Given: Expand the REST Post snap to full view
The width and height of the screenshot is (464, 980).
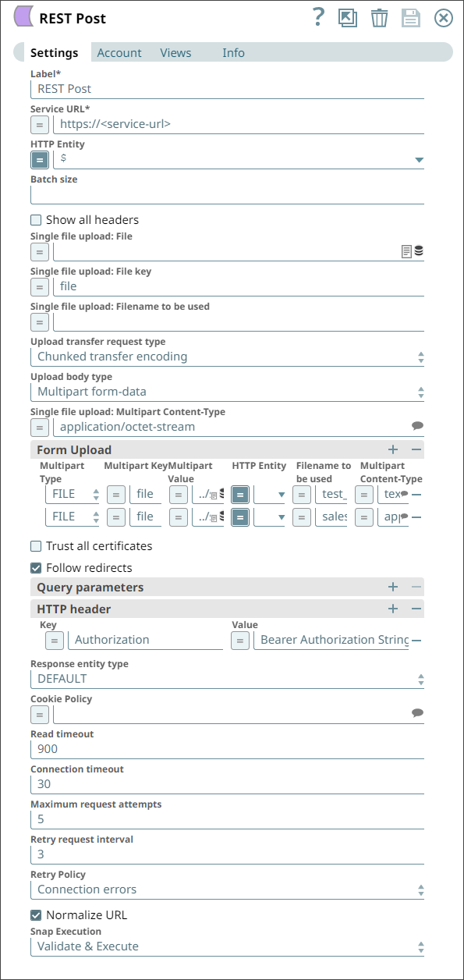Looking at the screenshot, I should tap(348, 18).
